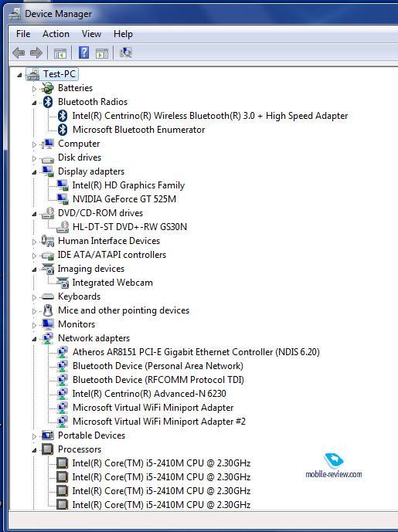The image size is (398, 532).
Task: Click the Integrated Webcam device icon
Action: 63,283
